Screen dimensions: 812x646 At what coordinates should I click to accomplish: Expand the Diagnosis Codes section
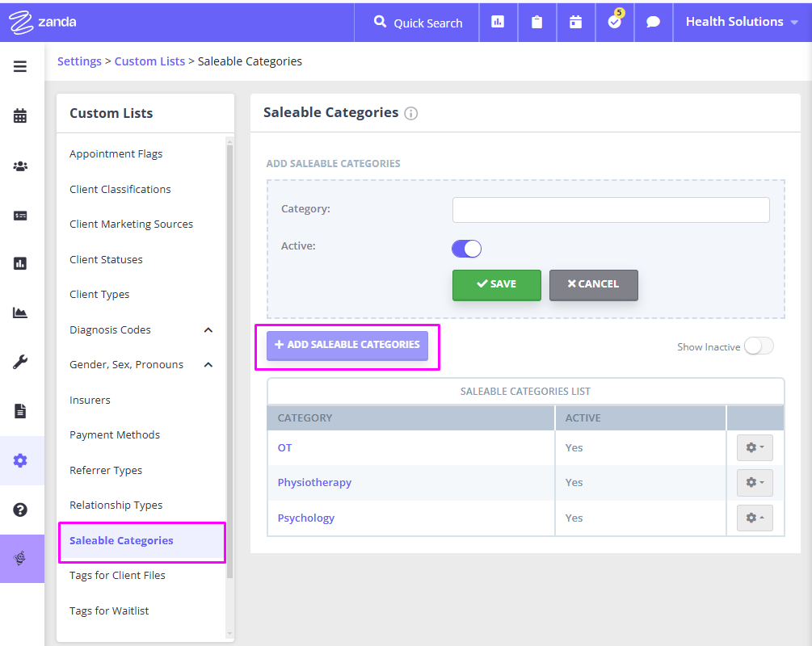tap(208, 329)
